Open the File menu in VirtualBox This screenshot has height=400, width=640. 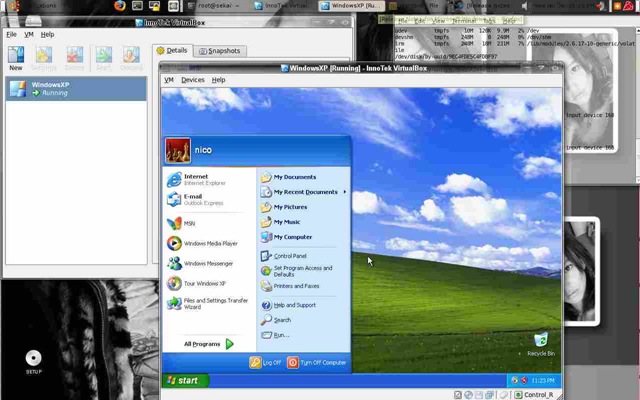click(x=11, y=34)
